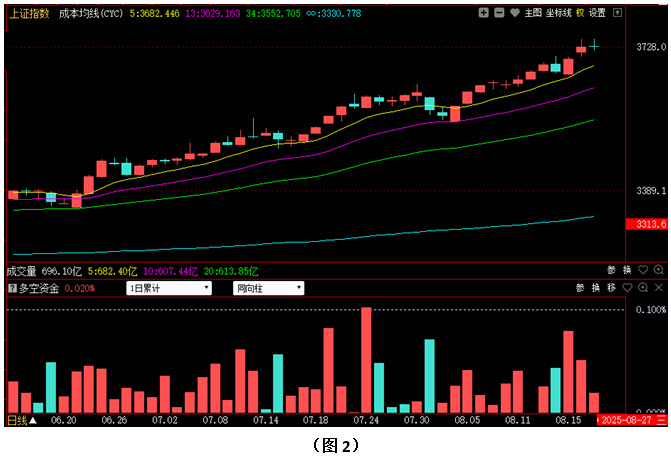The width and height of the screenshot is (671, 467).
Task: Click the 多空资金 indicator label
Action: click(39, 288)
